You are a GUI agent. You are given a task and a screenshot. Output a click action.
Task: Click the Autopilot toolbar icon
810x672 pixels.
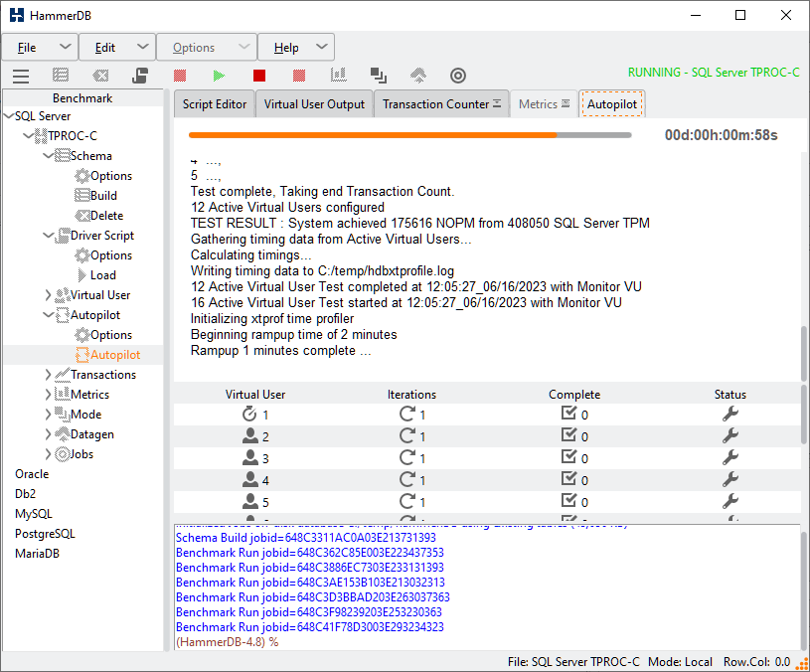(x=299, y=76)
